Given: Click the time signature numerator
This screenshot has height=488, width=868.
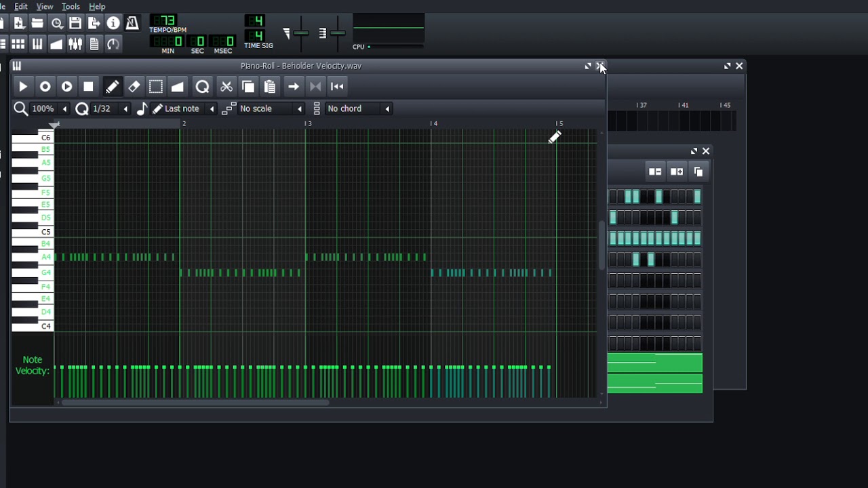Looking at the screenshot, I should (255, 21).
